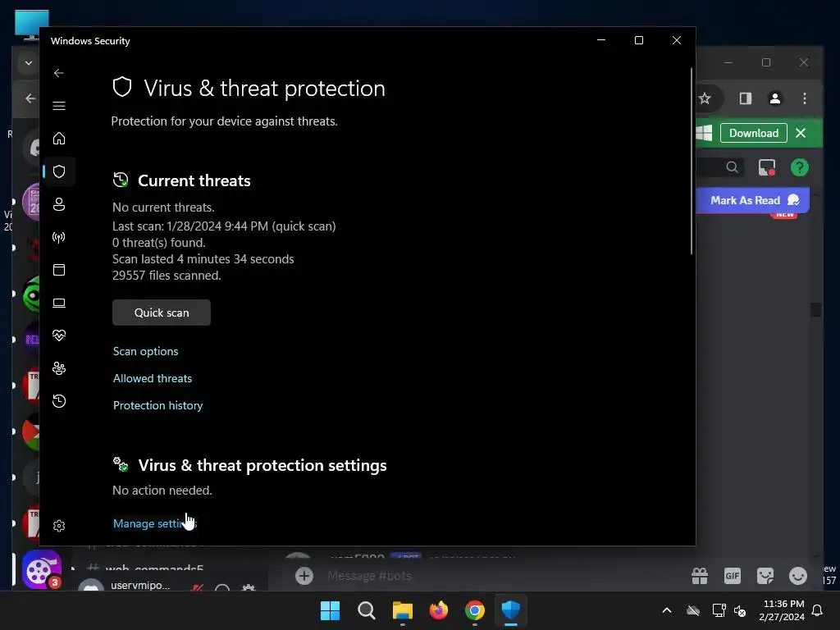Click the OneDrive cloud icon in system tray
This screenshot has width=840, height=630.
693,610
